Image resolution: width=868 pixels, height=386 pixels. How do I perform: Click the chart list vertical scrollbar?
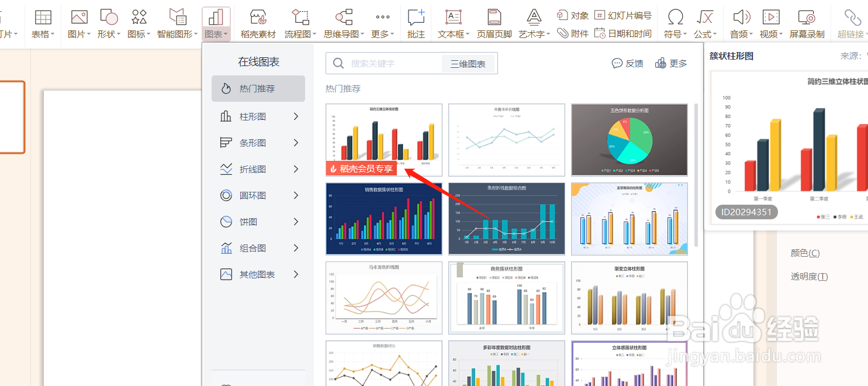[x=696, y=175]
